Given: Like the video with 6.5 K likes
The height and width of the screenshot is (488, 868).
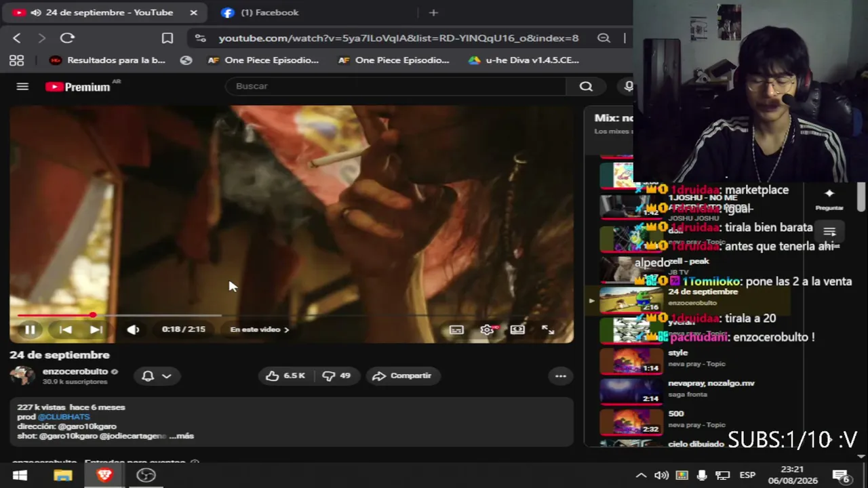Looking at the screenshot, I should (285, 375).
